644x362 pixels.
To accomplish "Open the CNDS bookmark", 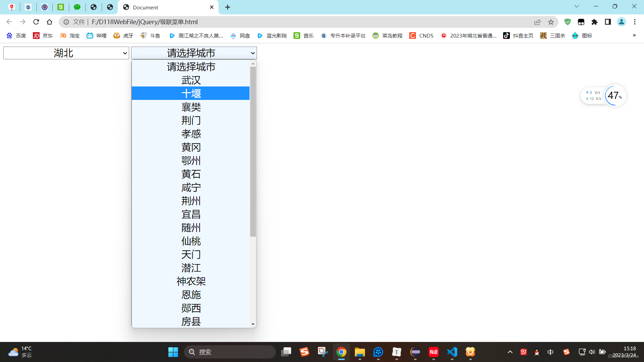I will click(422, 36).
